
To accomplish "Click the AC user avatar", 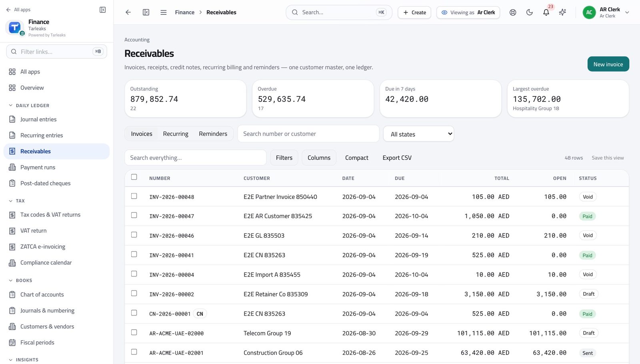I will tap(589, 12).
